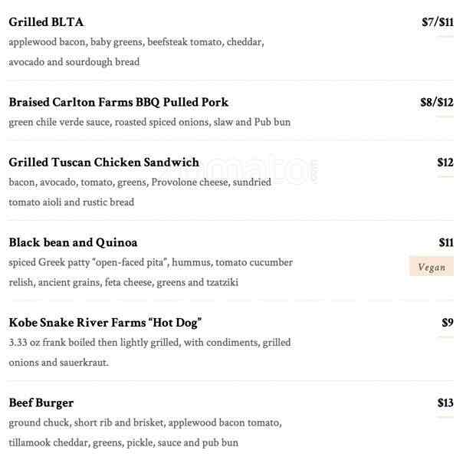Select the $7/$11 price for Grilled BLTA
This screenshot has height=460, width=476.
pos(437,22)
